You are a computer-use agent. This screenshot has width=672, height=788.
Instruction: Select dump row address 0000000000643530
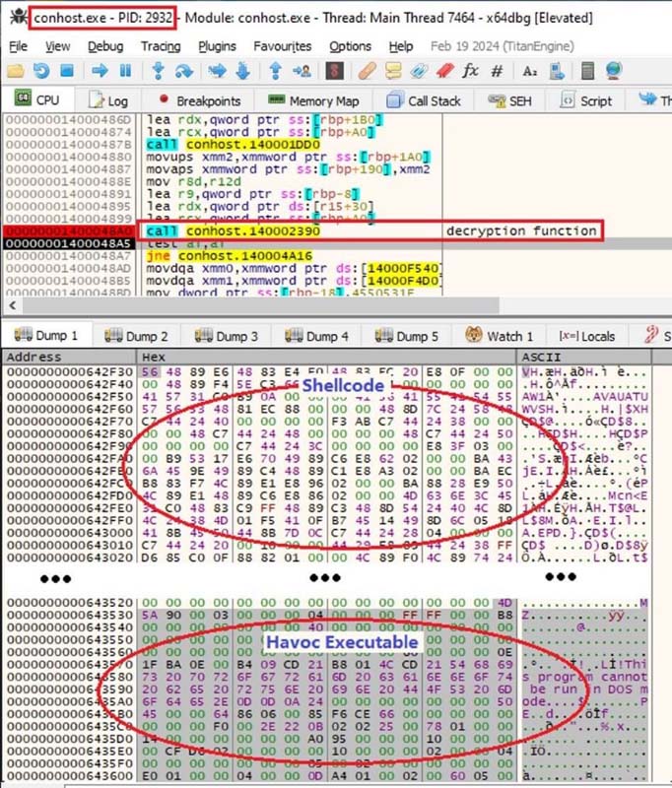pyautogui.click(x=70, y=615)
